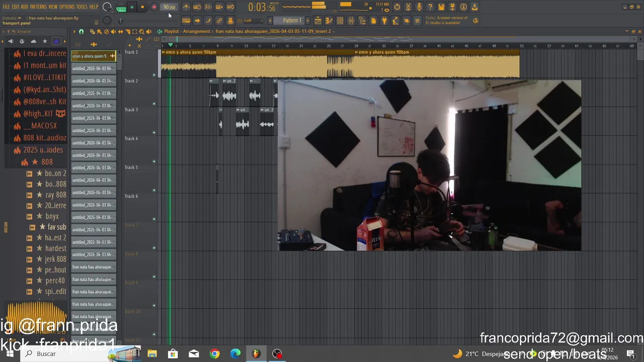Mute Track 1 with its green dot
This screenshot has width=644, height=362.
tap(154, 75)
